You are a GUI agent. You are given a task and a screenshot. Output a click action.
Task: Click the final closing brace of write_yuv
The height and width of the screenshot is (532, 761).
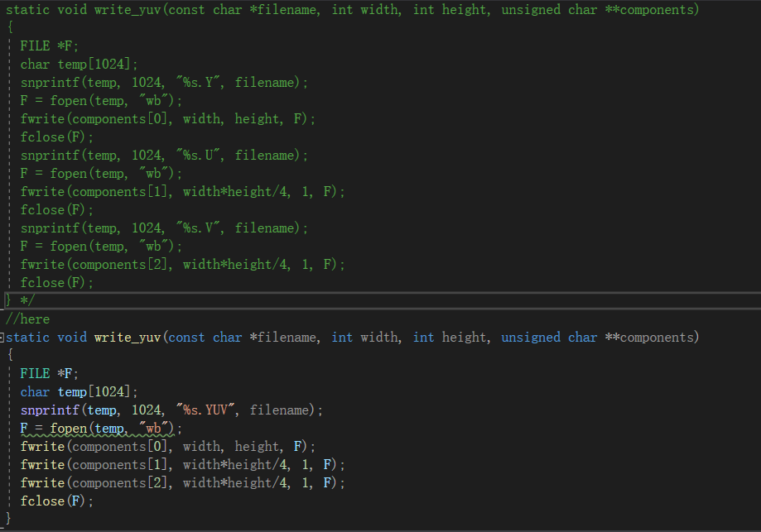pos(7,519)
